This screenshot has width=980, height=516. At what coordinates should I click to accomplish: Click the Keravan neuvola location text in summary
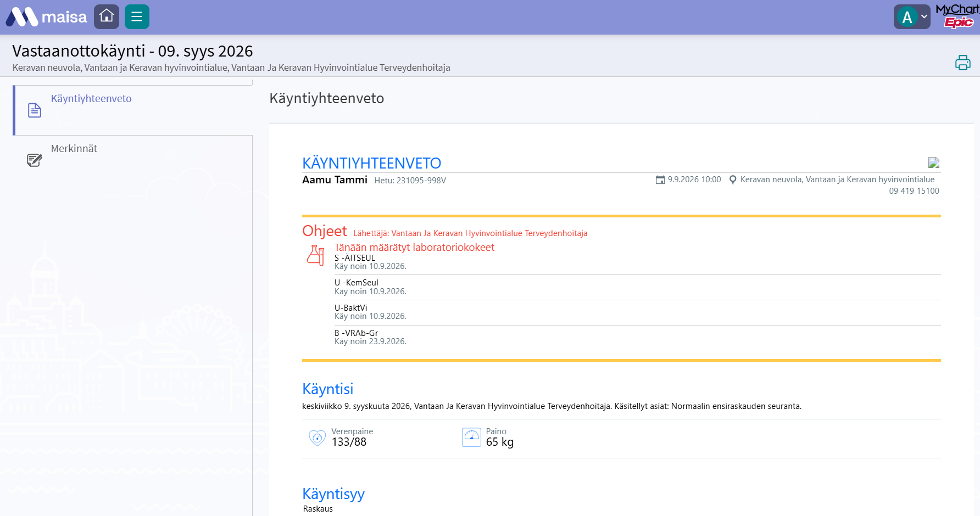click(837, 180)
